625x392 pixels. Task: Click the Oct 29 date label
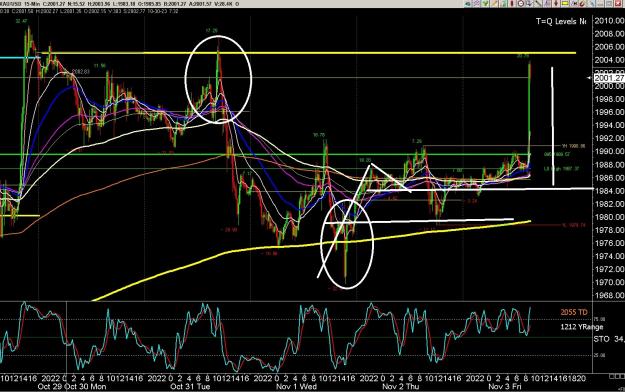tap(50, 386)
